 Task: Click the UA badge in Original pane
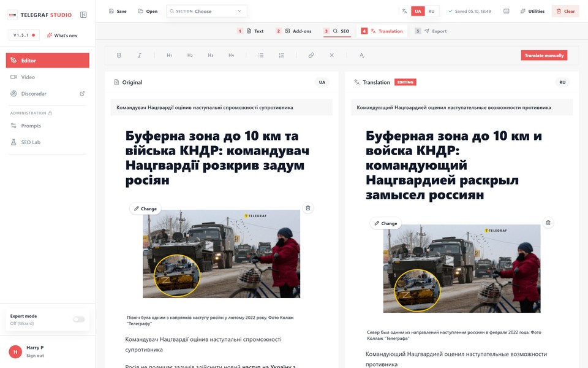click(322, 82)
